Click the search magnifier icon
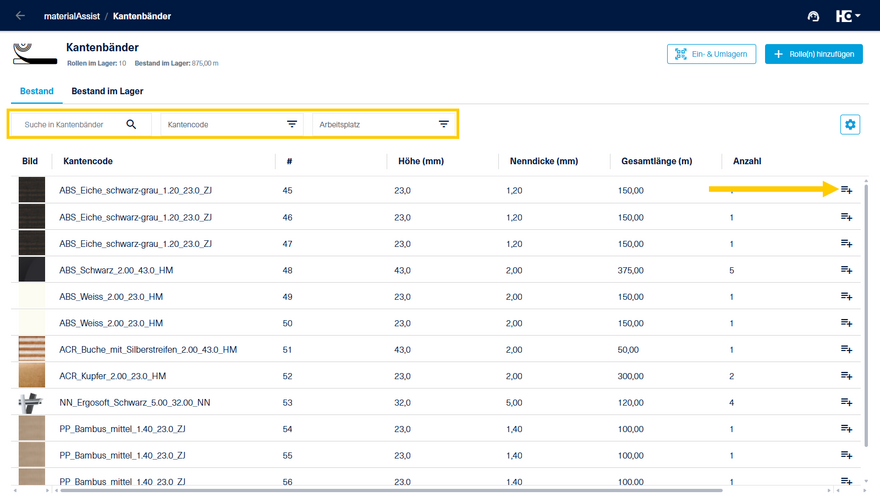The width and height of the screenshot is (880, 496). pyautogui.click(x=131, y=124)
